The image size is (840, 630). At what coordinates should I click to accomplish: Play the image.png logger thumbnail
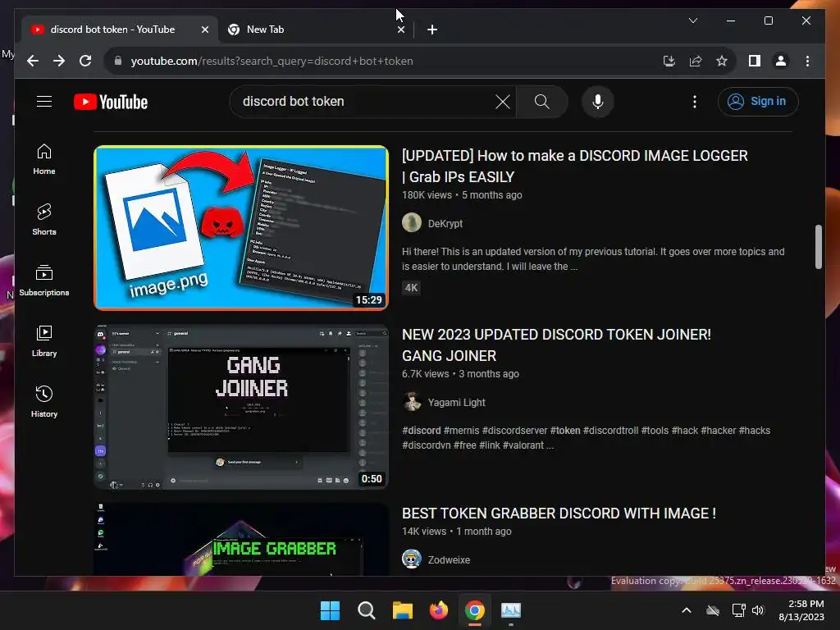tap(241, 228)
